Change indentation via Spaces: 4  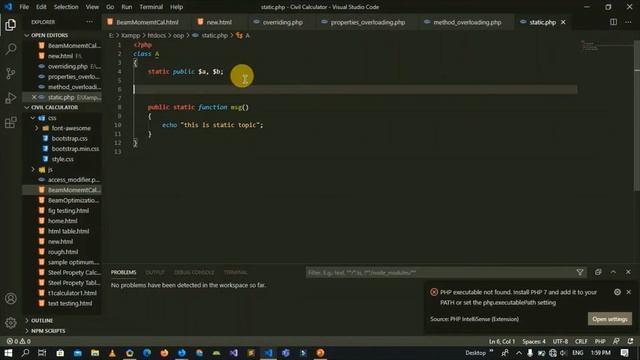coord(534,341)
